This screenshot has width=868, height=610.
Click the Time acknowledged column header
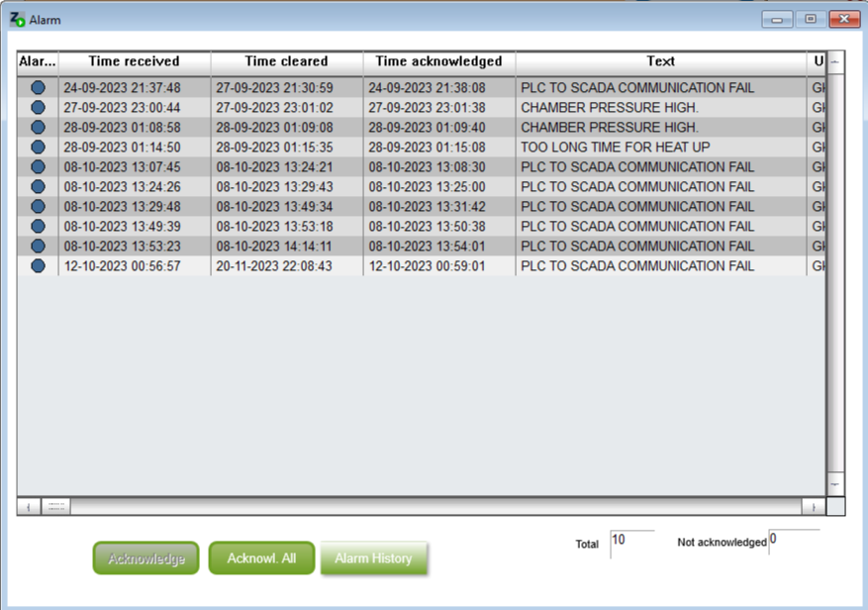coord(439,62)
